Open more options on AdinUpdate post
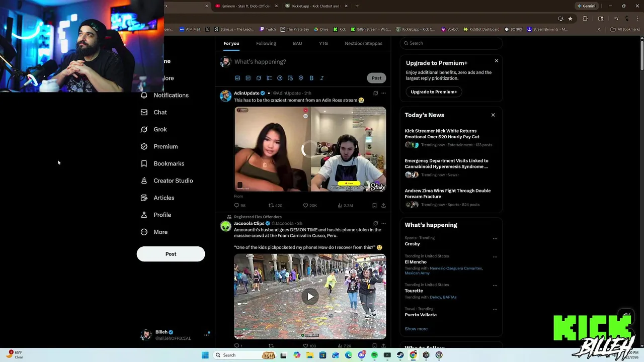The image size is (644, 362). tap(383, 93)
